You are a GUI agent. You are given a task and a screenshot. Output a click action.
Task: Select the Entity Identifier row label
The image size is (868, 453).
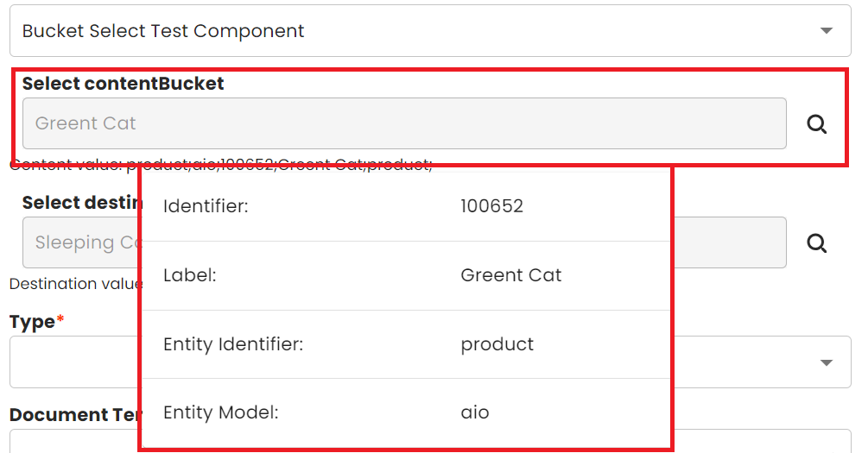pyautogui.click(x=232, y=344)
